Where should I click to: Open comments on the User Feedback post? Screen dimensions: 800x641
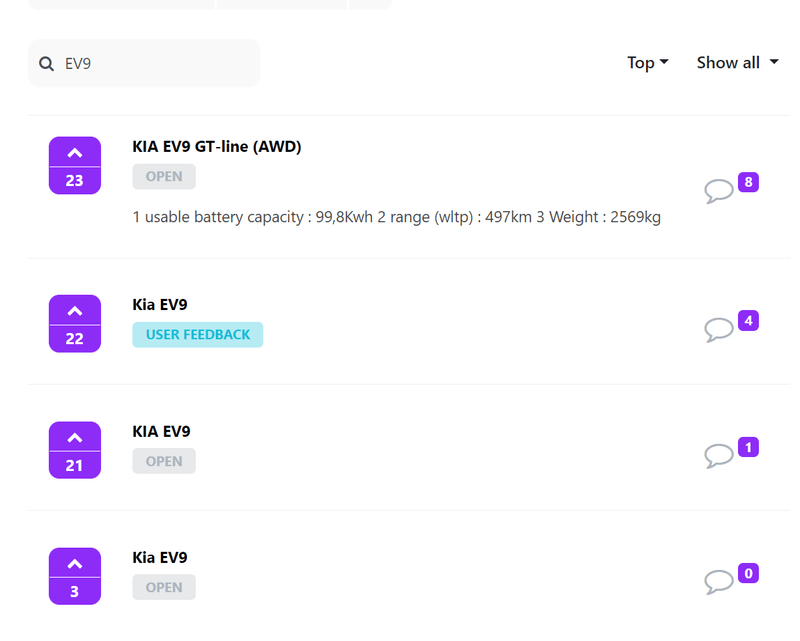tap(719, 328)
